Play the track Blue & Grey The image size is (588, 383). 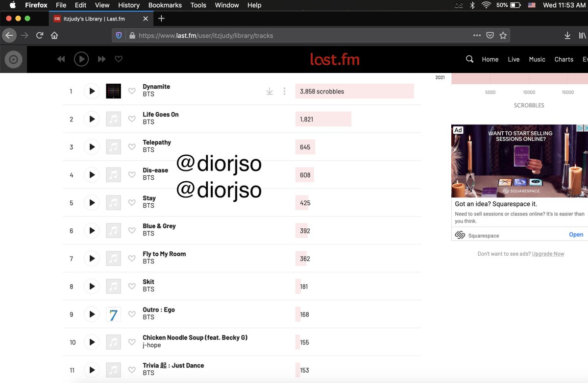(92, 231)
